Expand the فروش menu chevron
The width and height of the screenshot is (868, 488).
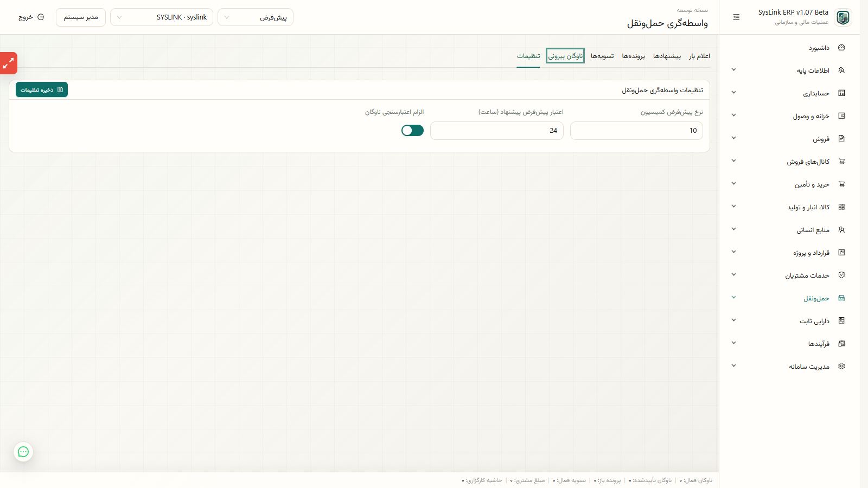coord(733,138)
